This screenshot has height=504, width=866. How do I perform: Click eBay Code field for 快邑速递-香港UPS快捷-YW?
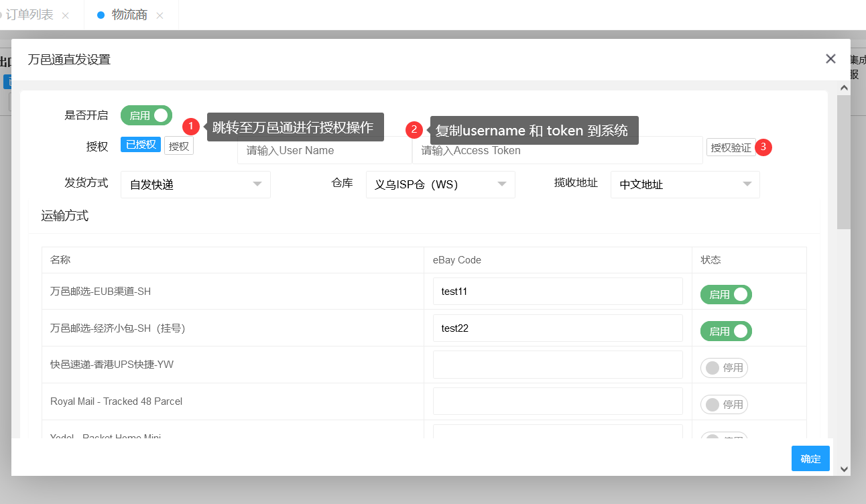pyautogui.click(x=558, y=365)
